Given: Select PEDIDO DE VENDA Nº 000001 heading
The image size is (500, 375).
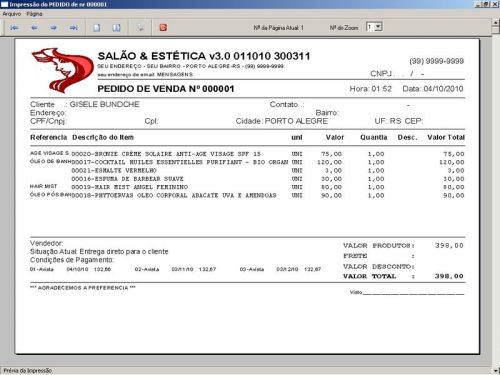Looking at the screenshot, I should pos(166,89).
